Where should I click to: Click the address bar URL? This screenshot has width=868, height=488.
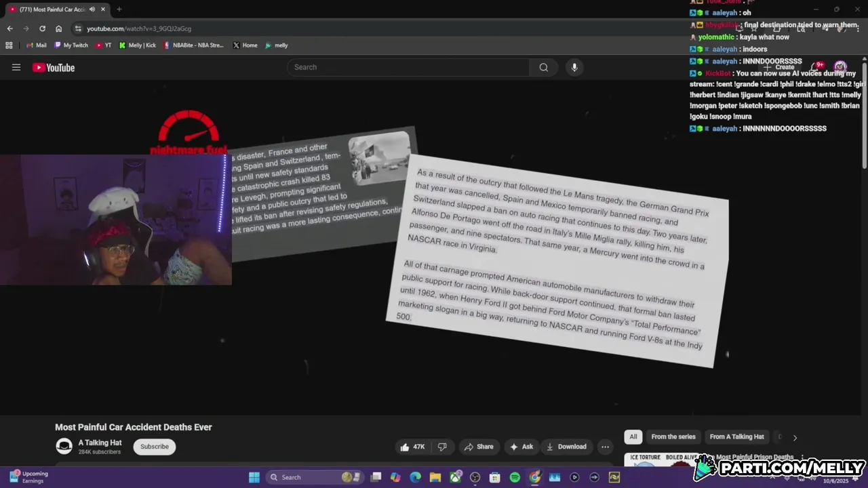[x=139, y=28]
